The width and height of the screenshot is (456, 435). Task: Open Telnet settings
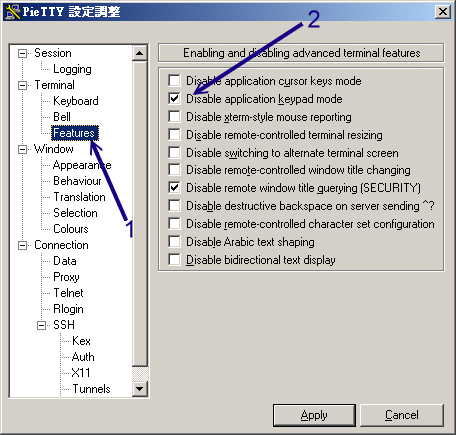pos(68,293)
